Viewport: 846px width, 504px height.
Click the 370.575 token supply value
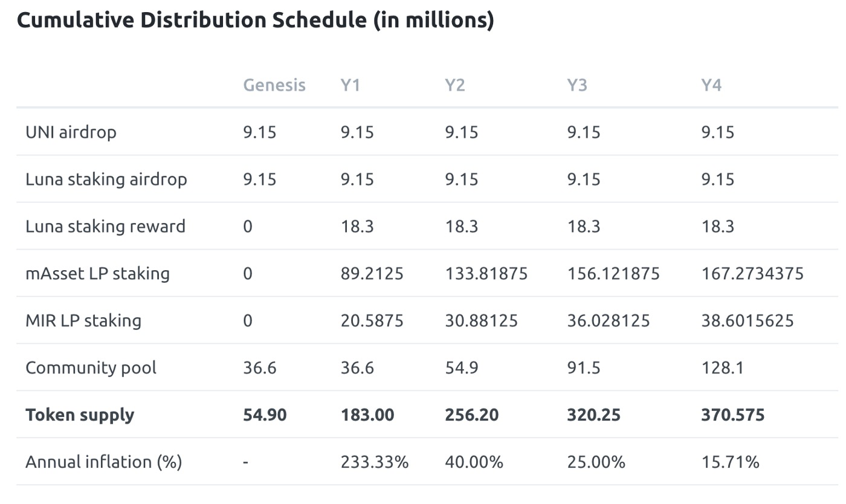click(x=732, y=415)
